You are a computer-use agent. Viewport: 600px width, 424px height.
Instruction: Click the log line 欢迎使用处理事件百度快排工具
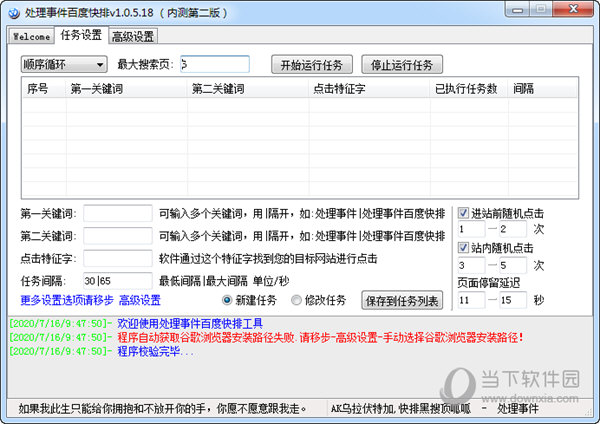190,324
